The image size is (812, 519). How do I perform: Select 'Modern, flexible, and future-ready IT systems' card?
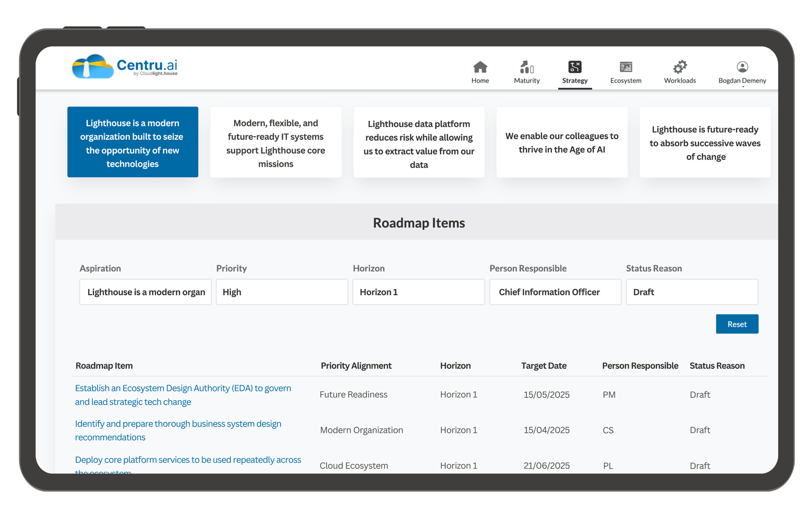(x=275, y=142)
